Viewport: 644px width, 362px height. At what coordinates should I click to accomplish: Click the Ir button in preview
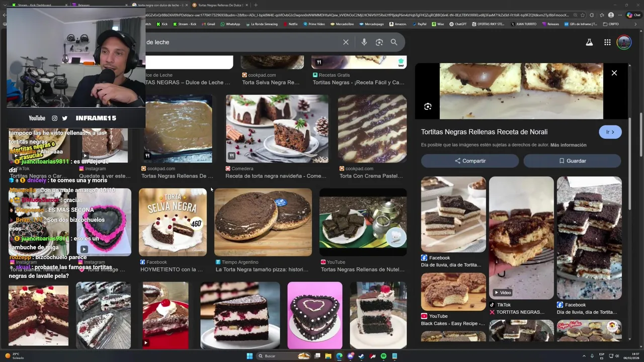pyautogui.click(x=610, y=132)
